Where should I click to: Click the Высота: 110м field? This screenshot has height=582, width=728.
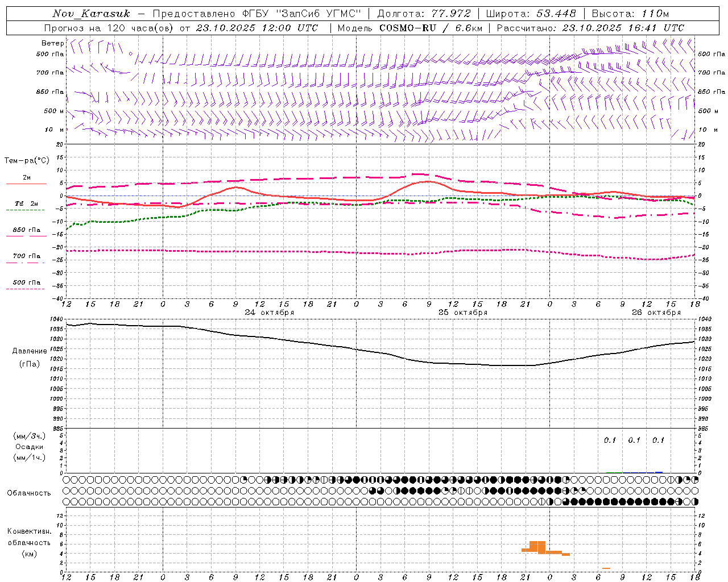630,13
